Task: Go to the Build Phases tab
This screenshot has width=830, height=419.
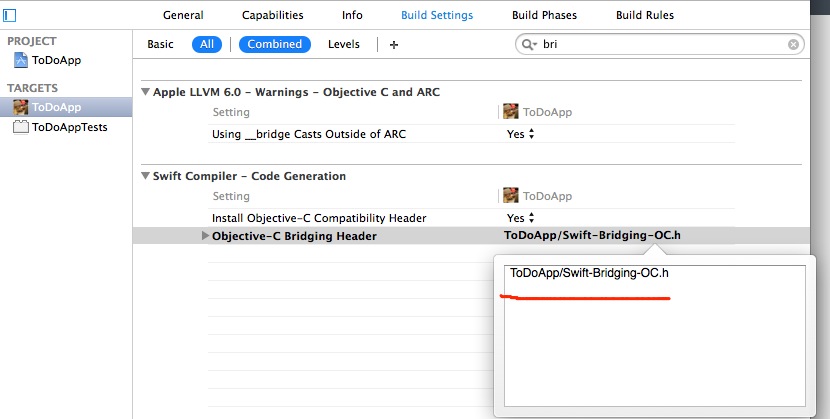Action: click(x=544, y=15)
